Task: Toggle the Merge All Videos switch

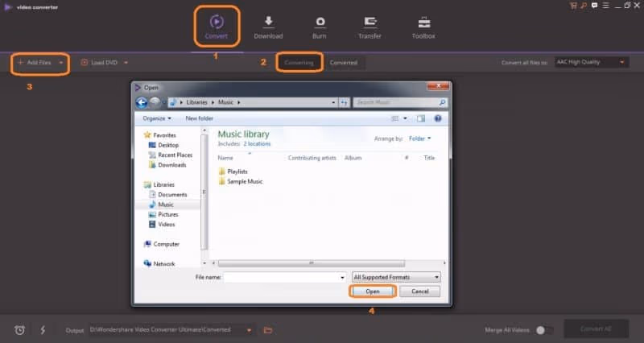Action: tap(544, 330)
